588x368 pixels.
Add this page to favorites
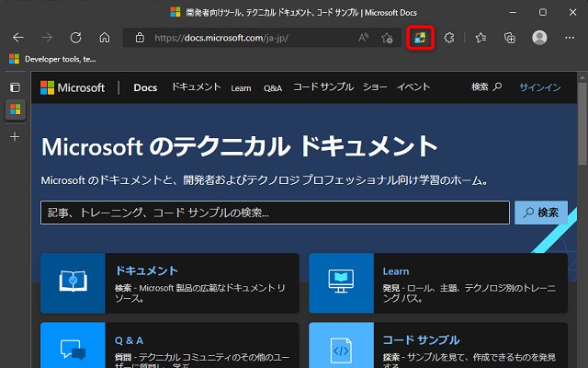(x=387, y=38)
